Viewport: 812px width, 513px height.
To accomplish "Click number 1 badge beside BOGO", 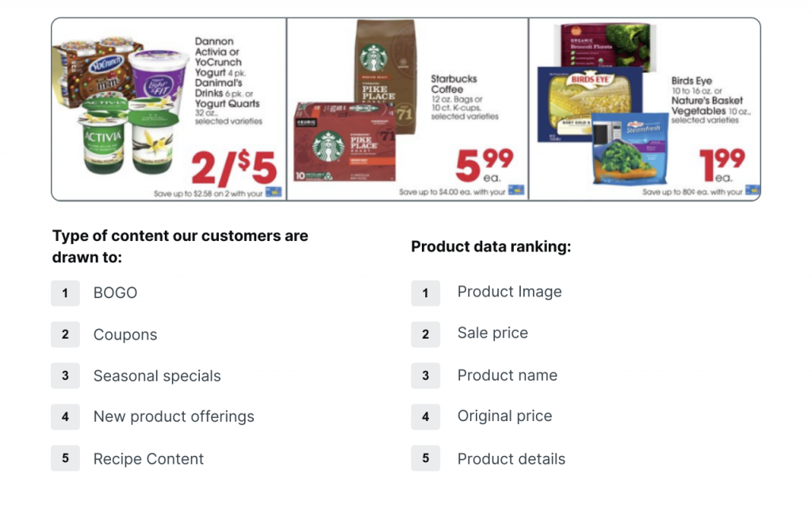I will coord(65,293).
